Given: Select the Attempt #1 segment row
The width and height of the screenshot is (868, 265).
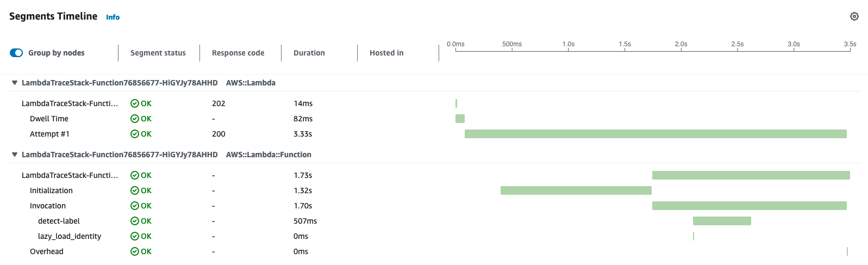Looking at the screenshot, I should [x=49, y=134].
